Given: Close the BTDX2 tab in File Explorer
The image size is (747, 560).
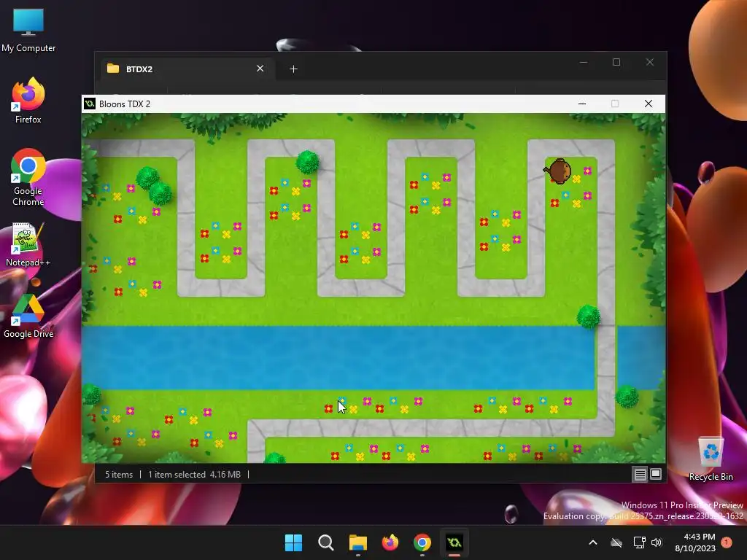Looking at the screenshot, I should [260, 69].
